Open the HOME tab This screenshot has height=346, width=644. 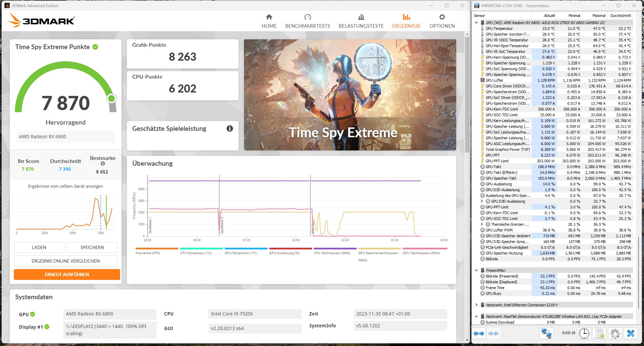pos(269,21)
